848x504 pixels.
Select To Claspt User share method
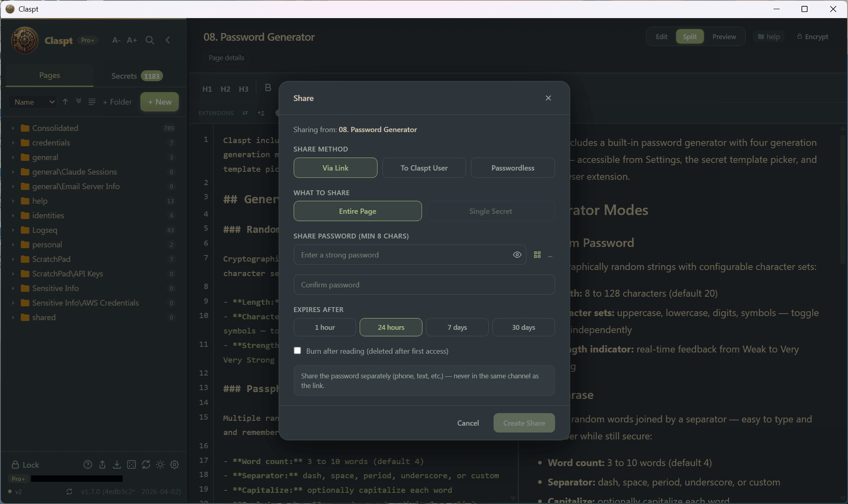tap(424, 168)
